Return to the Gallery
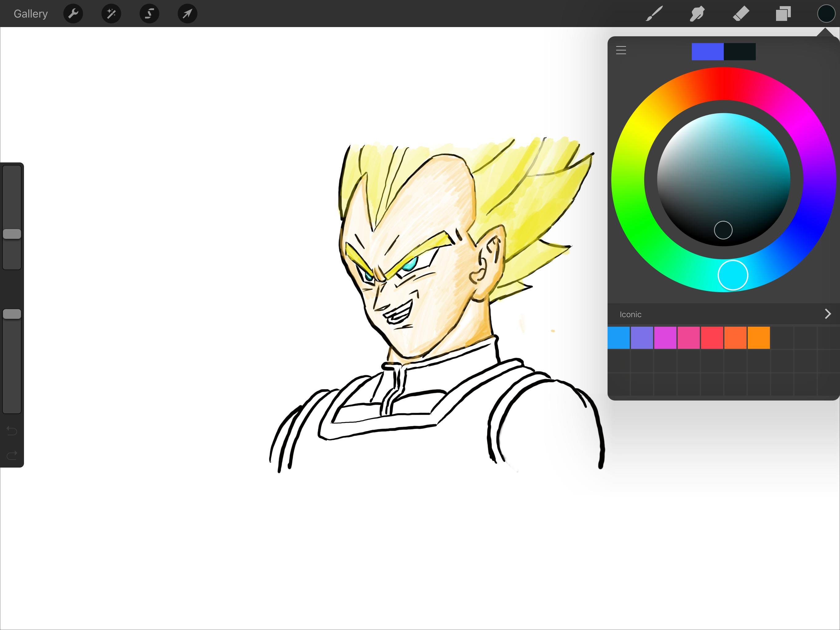 (x=31, y=14)
